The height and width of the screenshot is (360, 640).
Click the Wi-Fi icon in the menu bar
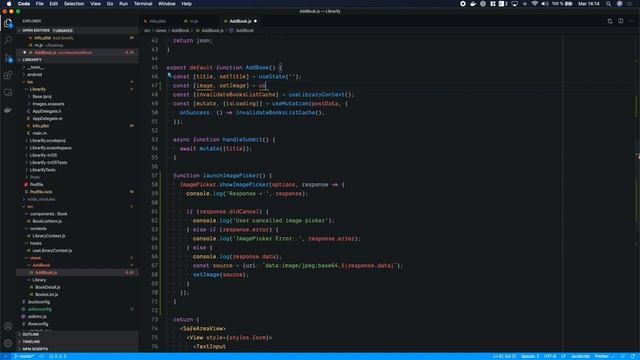(x=534, y=4)
